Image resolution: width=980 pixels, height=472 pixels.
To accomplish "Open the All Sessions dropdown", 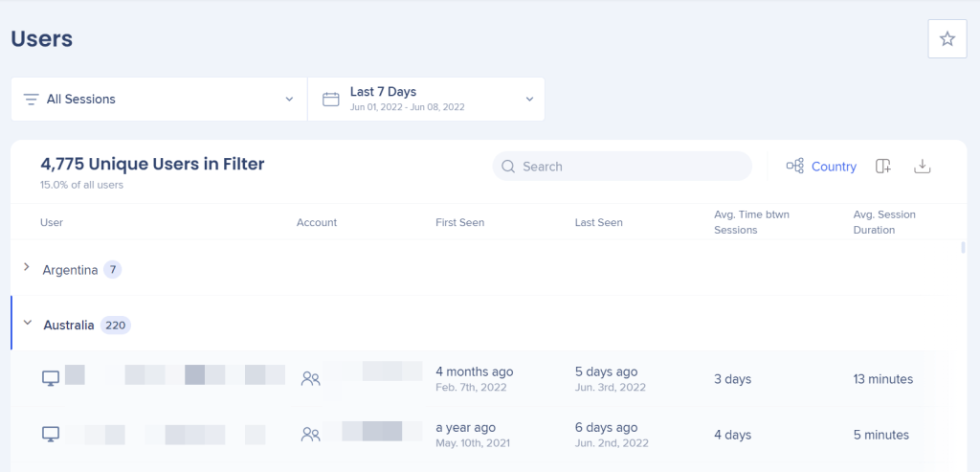I will 159,100.
